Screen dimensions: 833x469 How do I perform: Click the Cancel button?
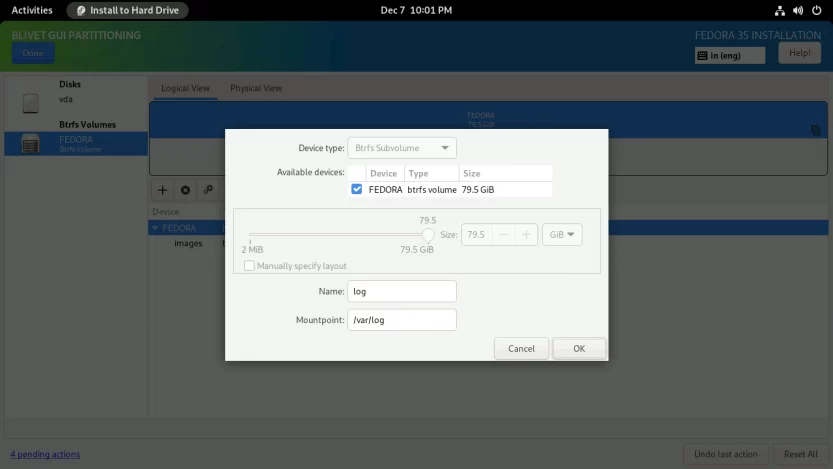click(521, 348)
